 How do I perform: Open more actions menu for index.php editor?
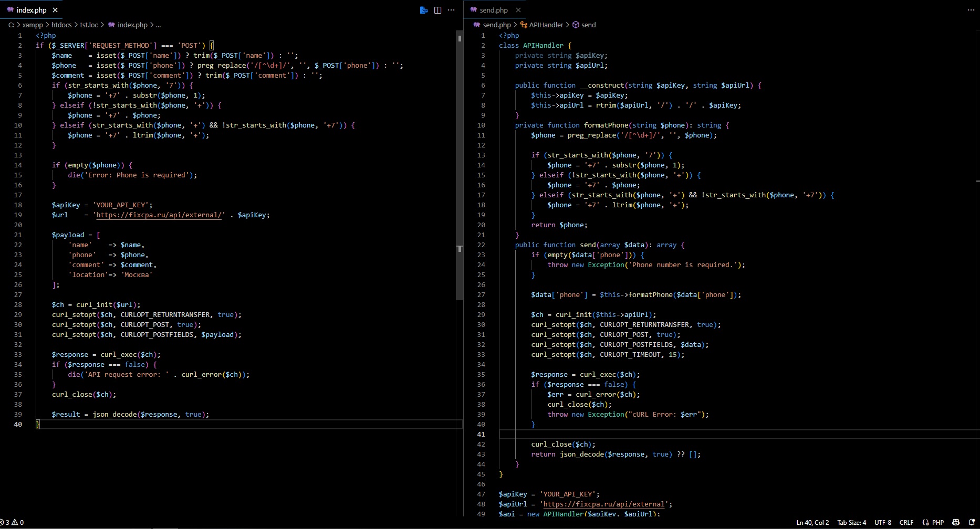[452, 10]
